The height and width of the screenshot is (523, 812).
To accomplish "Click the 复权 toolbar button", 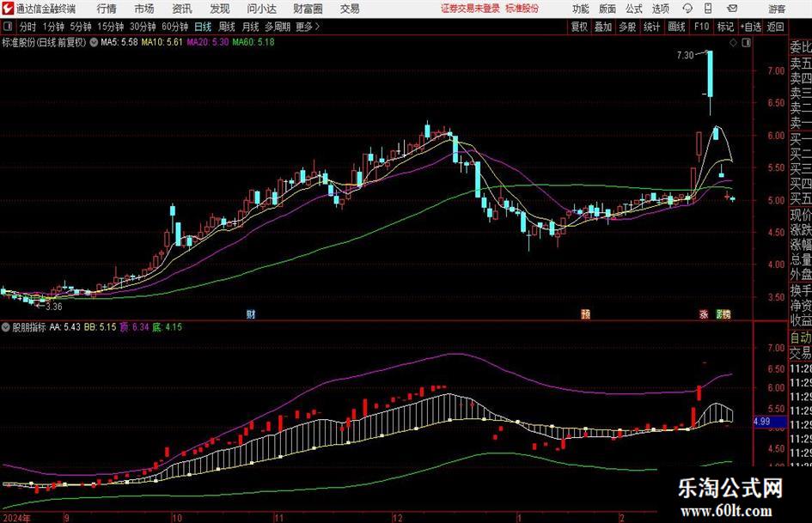I will pyautogui.click(x=579, y=27).
